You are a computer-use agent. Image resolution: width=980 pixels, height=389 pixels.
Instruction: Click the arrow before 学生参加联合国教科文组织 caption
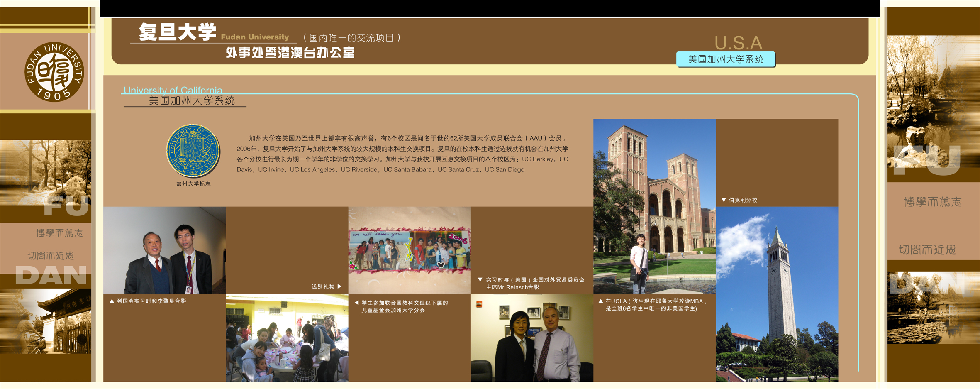(x=356, y=303)
